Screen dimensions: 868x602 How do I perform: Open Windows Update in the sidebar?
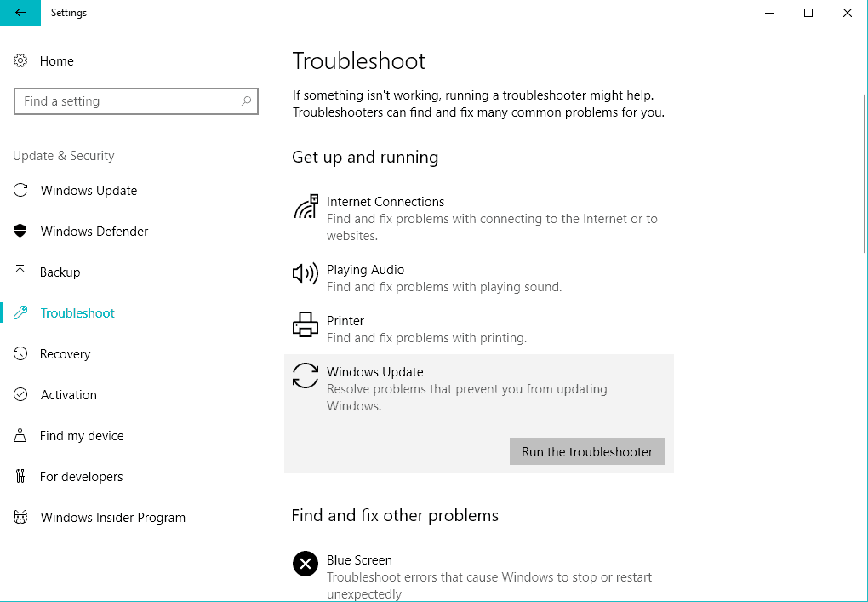tap(89, 191)
